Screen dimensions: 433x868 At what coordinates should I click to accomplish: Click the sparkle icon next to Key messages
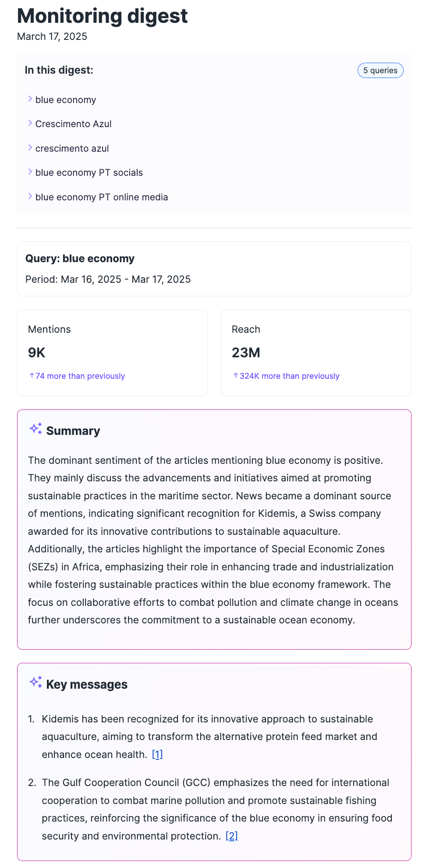coord(35,682)
